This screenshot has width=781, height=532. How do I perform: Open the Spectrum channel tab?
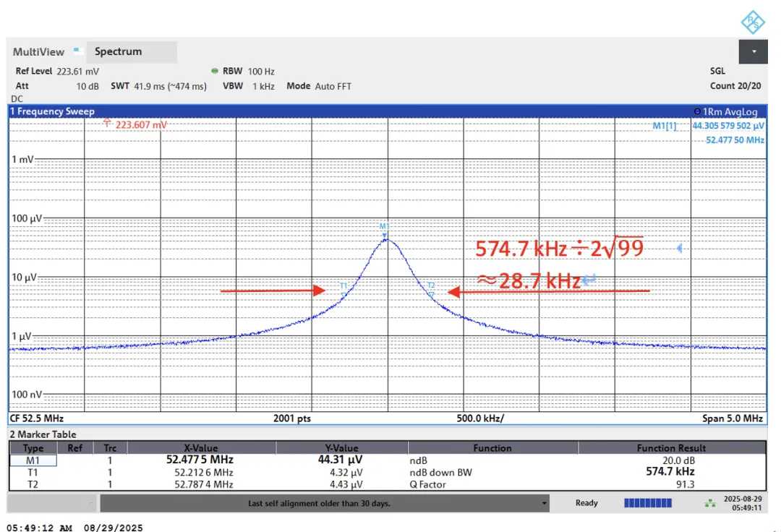pyautogui.click(x=119, y=52)
